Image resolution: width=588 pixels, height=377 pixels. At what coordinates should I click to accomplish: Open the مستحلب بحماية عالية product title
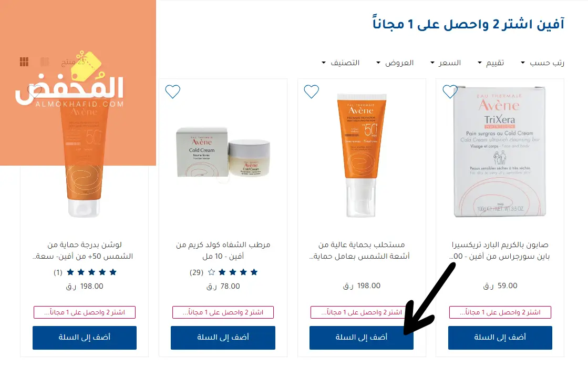click(360, 250)
